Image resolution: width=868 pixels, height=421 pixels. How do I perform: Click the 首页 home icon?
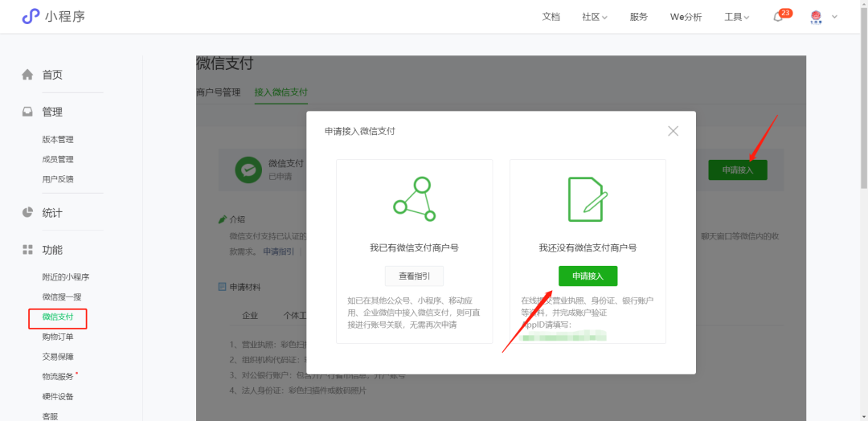27,75
